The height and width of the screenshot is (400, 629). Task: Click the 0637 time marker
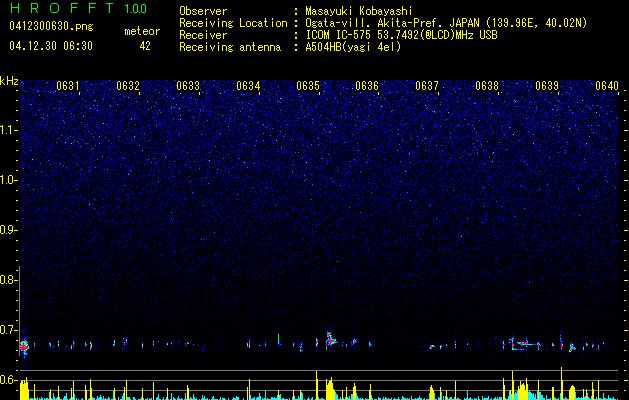click(427, 86)
